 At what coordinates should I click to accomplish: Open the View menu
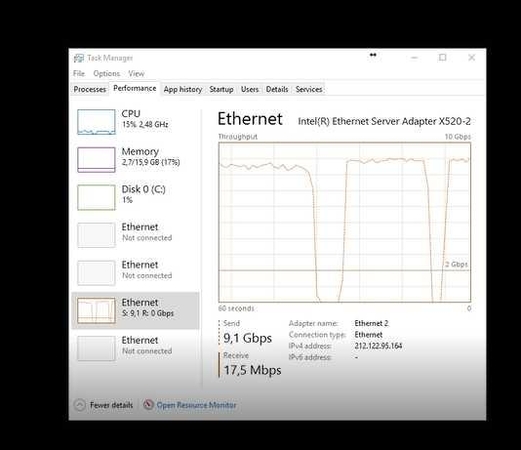[x=136, y=73]
